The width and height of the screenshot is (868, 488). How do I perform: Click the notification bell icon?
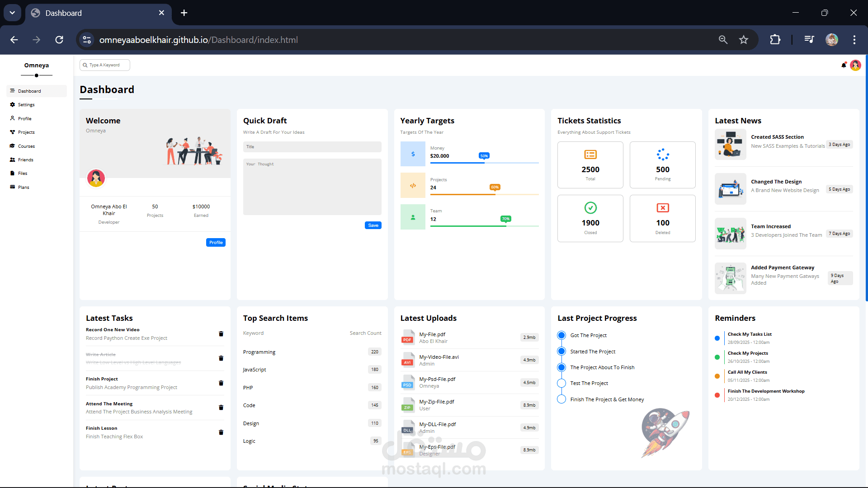pos(844,65)
